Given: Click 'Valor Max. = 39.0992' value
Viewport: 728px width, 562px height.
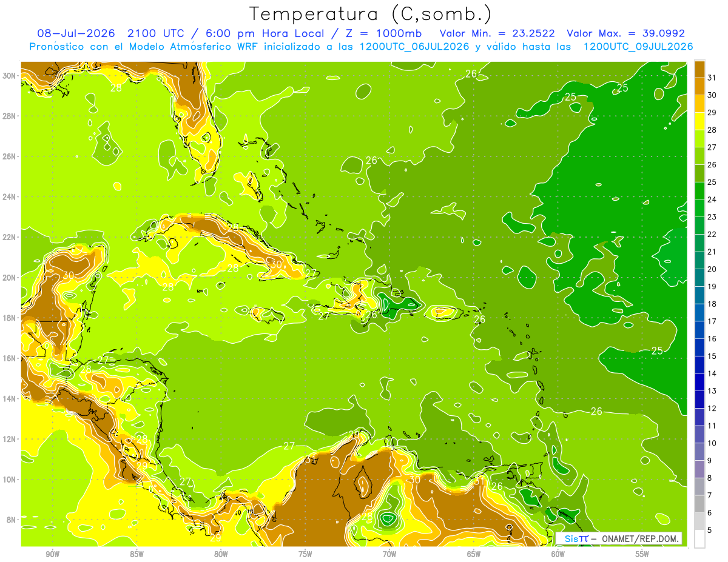Looking at the screenshot, I should [625, 33].
